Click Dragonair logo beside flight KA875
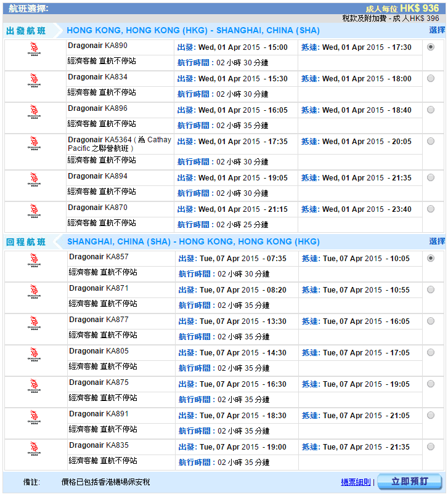The width and height of the screenshot is (448, 497). 35,386
